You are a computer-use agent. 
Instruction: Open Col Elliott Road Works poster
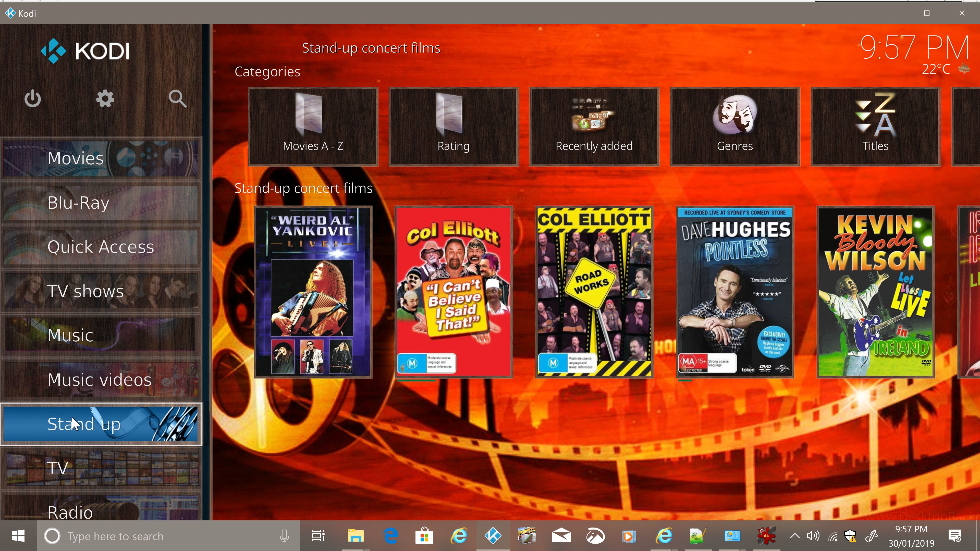point(594,292)
